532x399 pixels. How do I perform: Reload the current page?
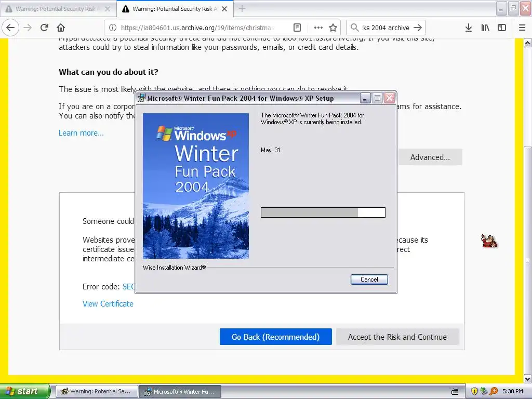coord(44,28)
